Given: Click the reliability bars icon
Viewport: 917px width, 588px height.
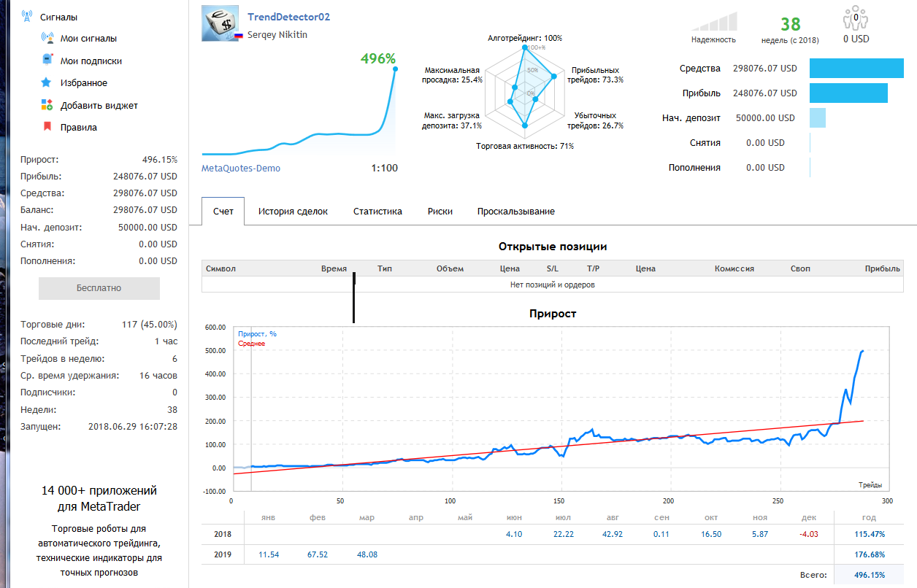Looking at the screenshot, I should pyautogui.click(x=714, y=20).
